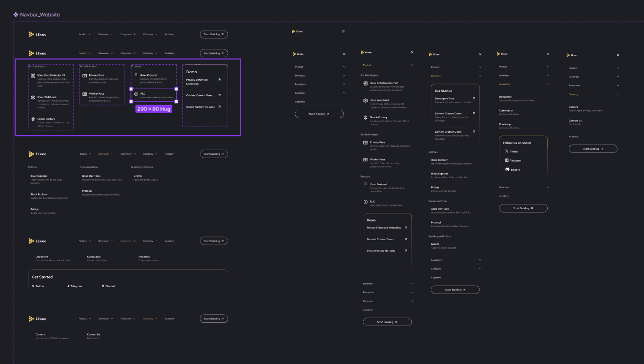Collapse highlighted Product chevron in desktop navbar
Image resolution: width=644 pixels, height=364 pixels.
tap(90, 53)
